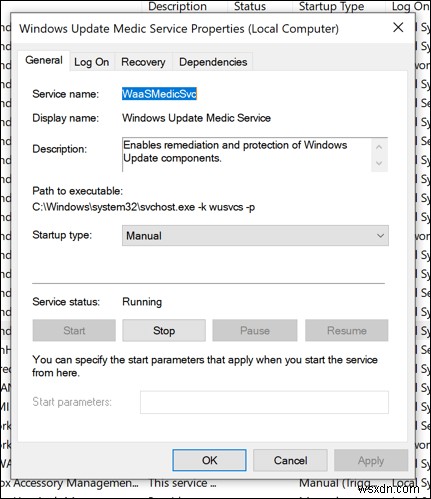Close the Medic Service Properties dialog

point(398,27)
